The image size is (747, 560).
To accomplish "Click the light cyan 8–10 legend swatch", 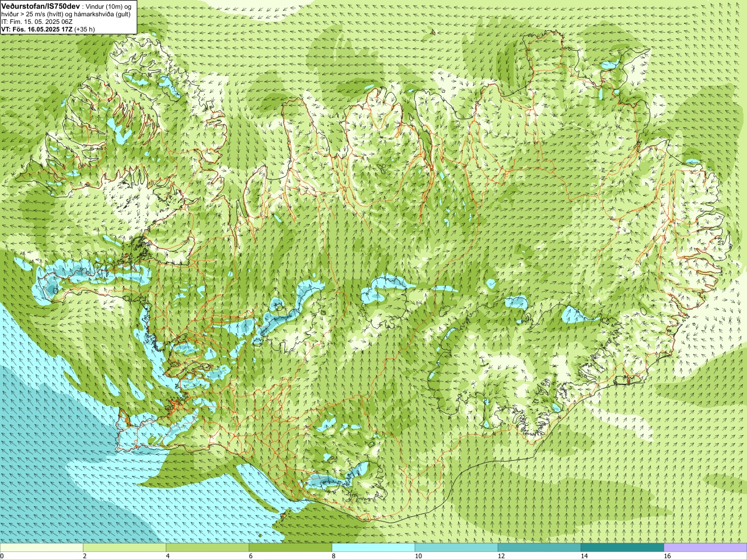I will (373, 548).
